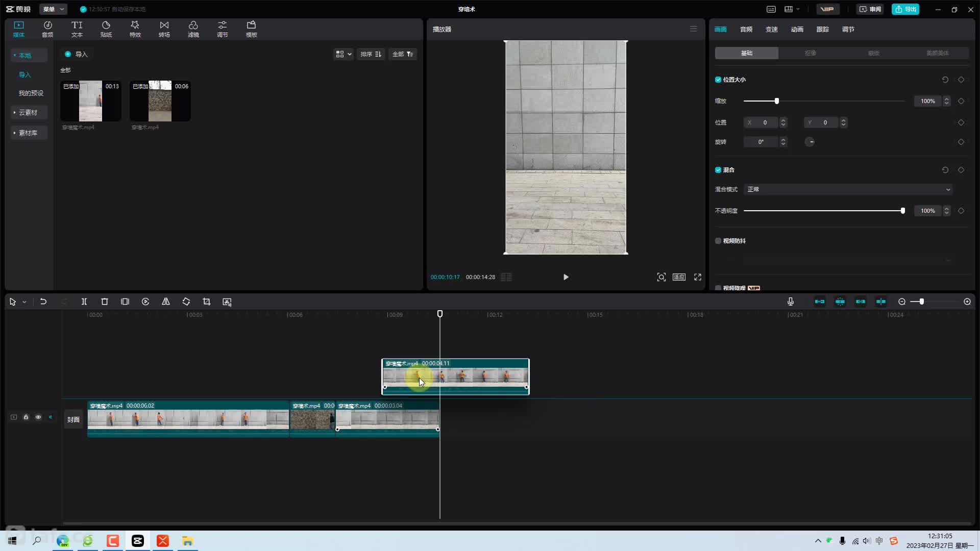
Task: Open the keyboard shortcuts icon in title bar
Action: coord(771,9)
